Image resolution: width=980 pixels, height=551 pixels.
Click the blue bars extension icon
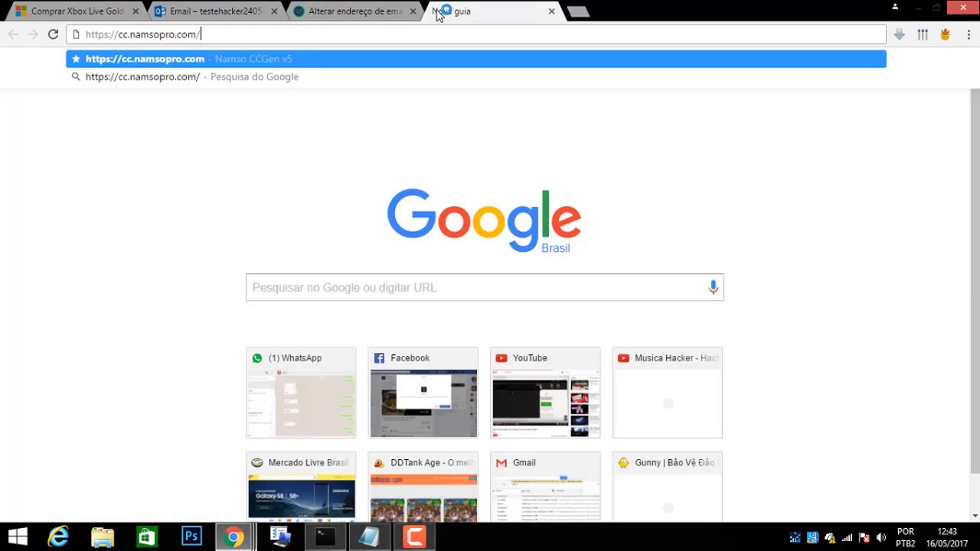coord(923,34)
